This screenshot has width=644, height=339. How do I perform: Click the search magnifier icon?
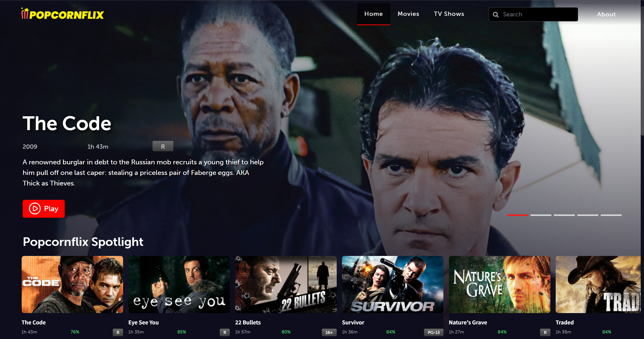tap(496, 15)
